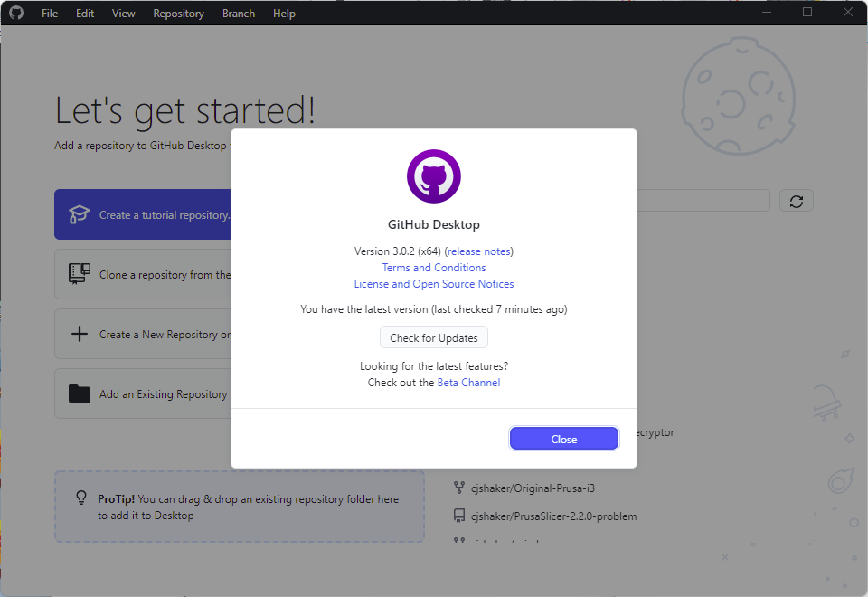The image size is (868, 597).
Task: Open the Help menu
Action: click(284, 14)
